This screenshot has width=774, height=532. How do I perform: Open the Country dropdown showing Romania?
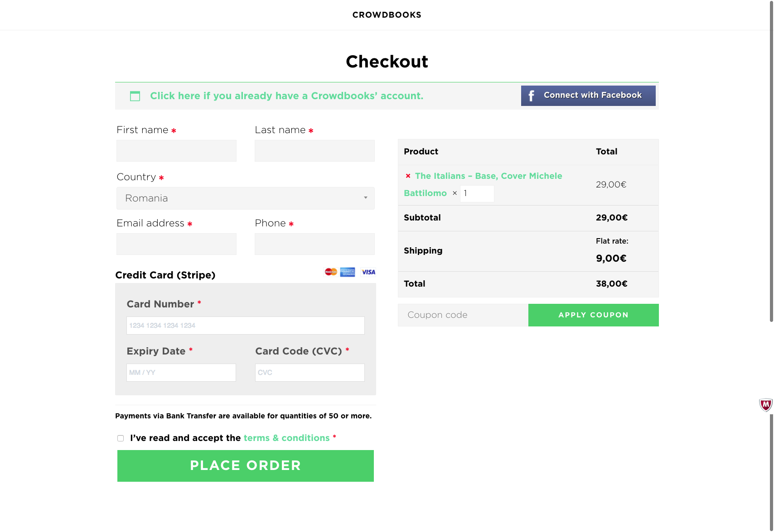[x=246, y=198]
